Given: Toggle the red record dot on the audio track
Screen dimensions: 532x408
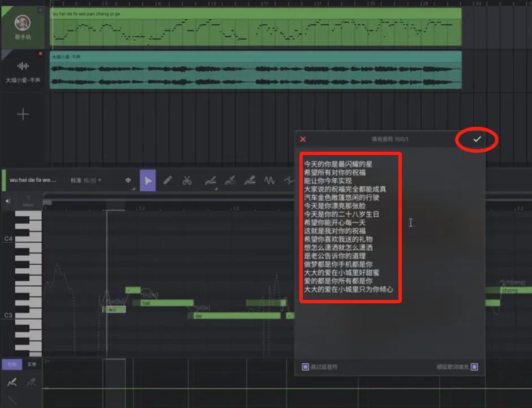Looking at the screenshot, I should point(40,54).
